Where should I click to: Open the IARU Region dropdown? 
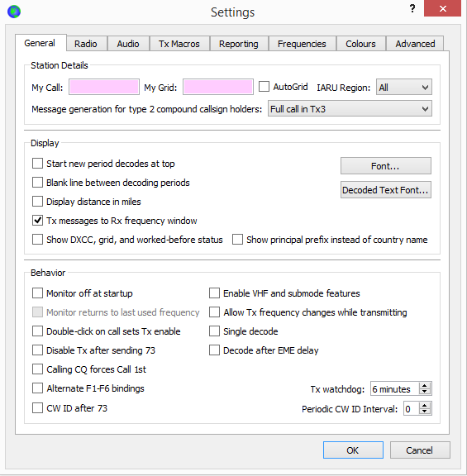[x=404, y=87]
